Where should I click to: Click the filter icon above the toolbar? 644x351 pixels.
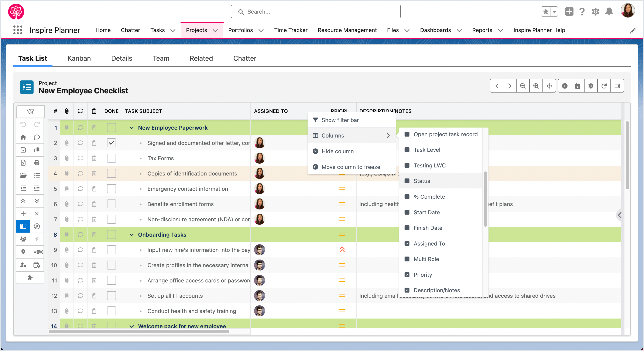[x=31, y=111]
